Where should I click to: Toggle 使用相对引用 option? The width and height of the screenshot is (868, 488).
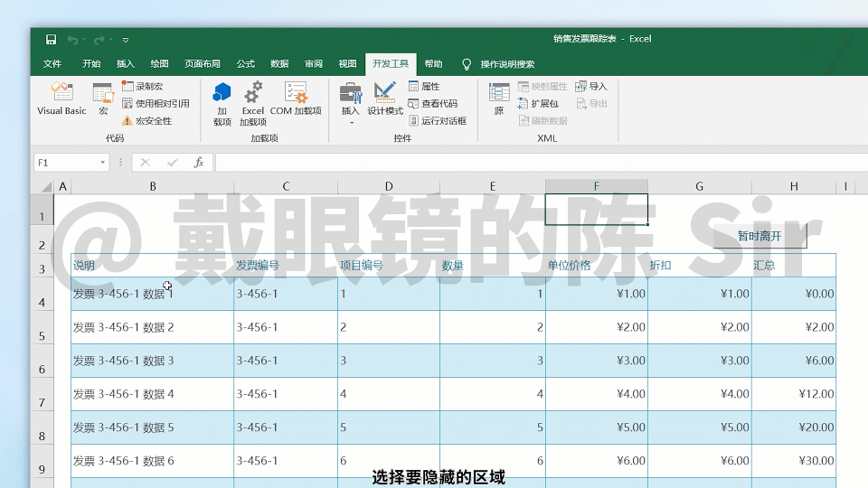tap(156, 103)
